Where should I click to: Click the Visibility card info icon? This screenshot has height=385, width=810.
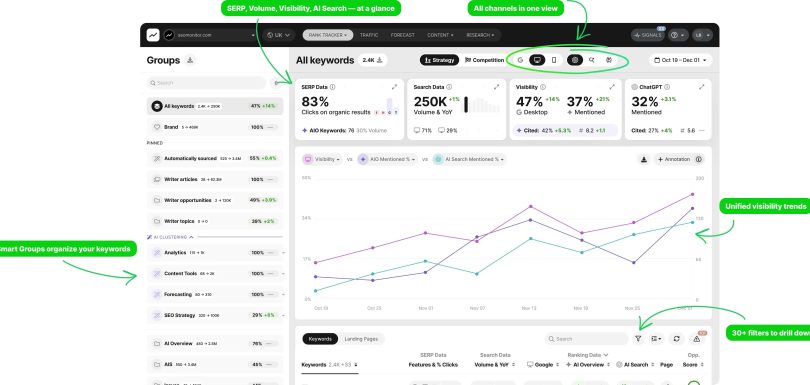(x=542, y=87)
